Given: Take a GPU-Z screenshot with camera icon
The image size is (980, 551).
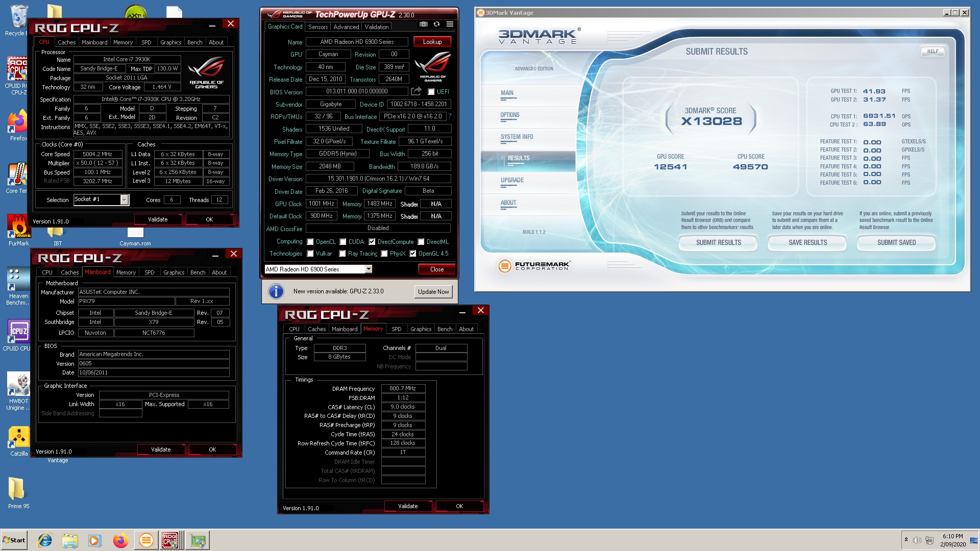Looking at the screenshot, I should click(423, 24).
